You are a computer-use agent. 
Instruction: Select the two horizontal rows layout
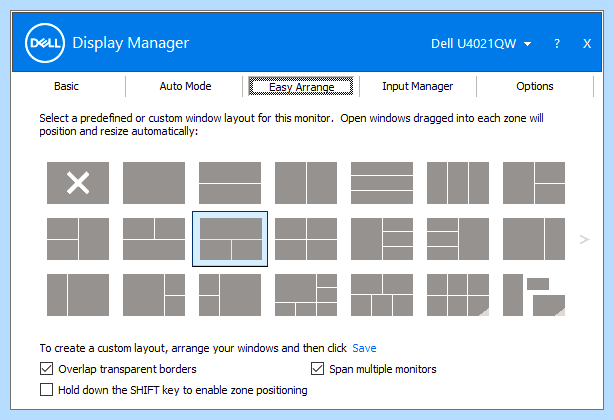pos(230,183)
